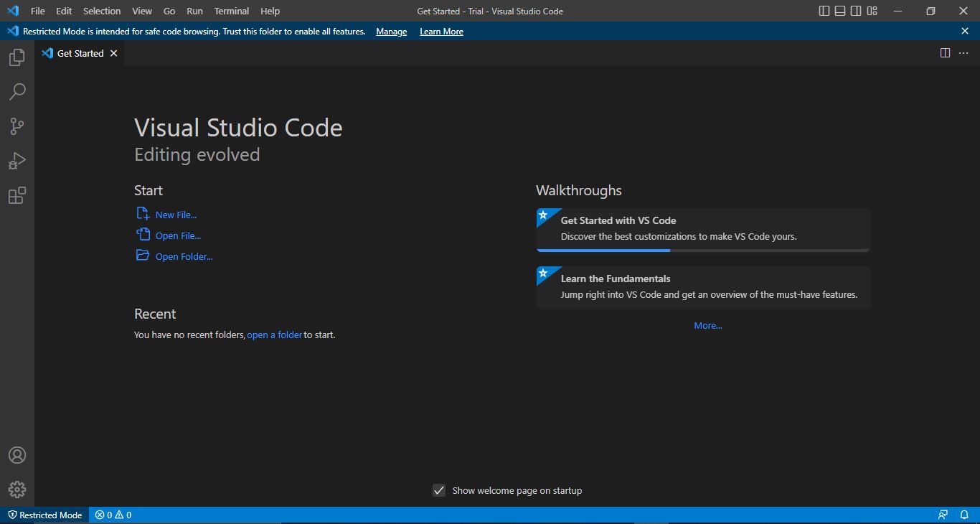The width and height of the screenshot is (980, 524).
Task: Open the Run menu
Action: (194, 11)
